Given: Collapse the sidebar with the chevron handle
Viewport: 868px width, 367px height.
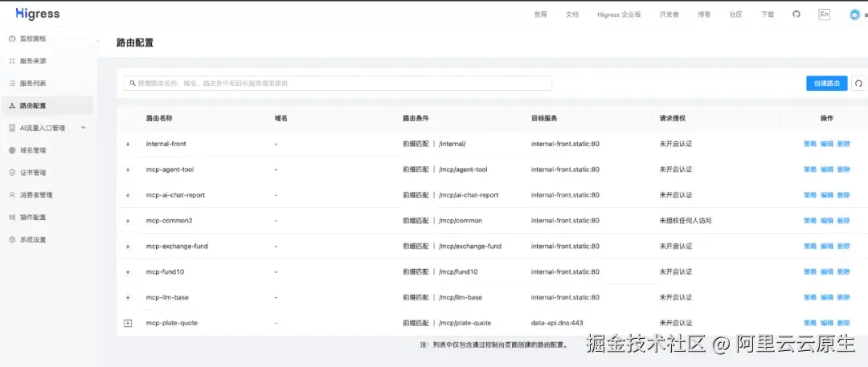Looking at the screenshot, I should (x=98, y=42).
